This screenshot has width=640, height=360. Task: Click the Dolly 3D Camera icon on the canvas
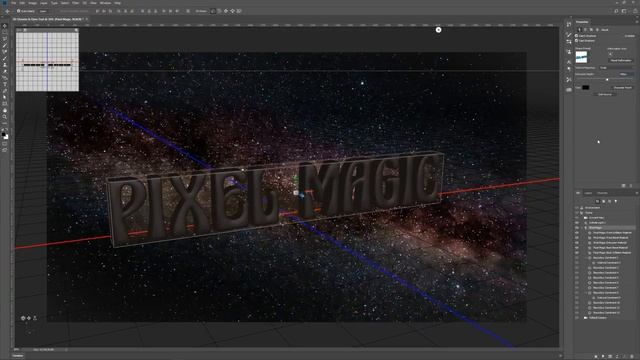pos(35,318)
